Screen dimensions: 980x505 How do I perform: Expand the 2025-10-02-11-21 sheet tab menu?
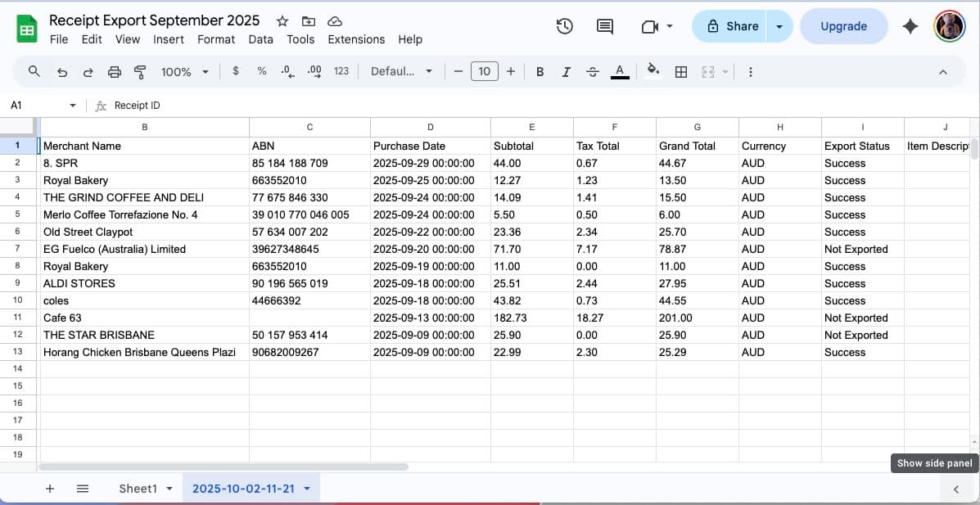pyautogui.click(x=307, y=488)
